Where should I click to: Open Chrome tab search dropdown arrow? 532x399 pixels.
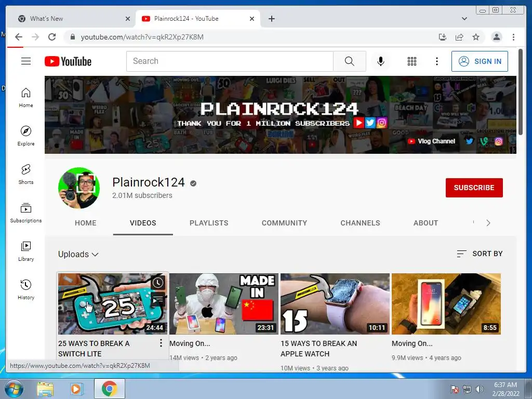(464, 19)
